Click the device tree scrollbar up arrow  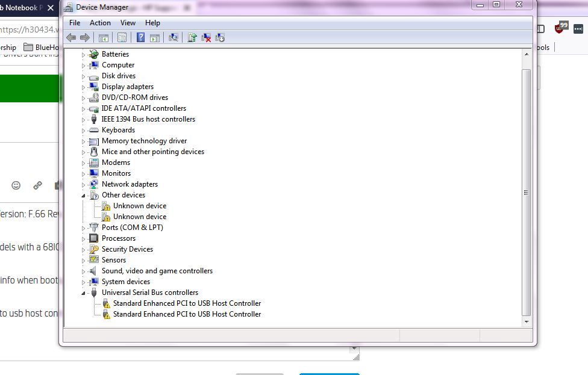click(x=527, y=54)
